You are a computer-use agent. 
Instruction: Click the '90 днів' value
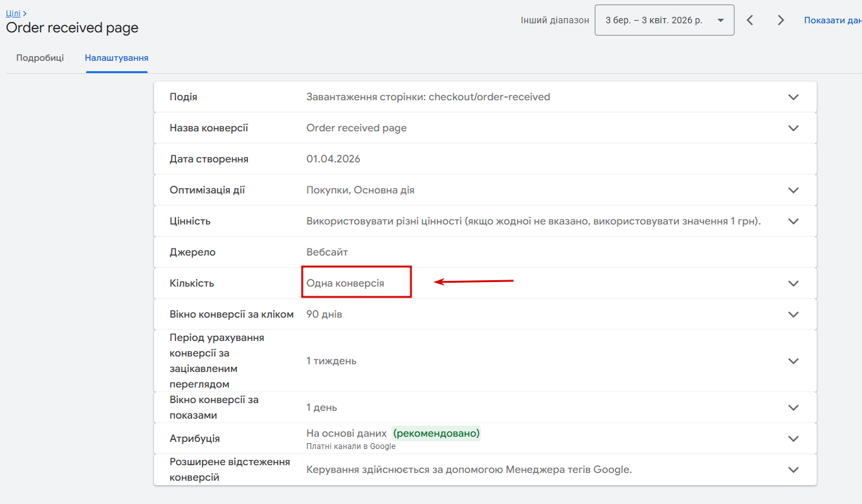point(324,314)
